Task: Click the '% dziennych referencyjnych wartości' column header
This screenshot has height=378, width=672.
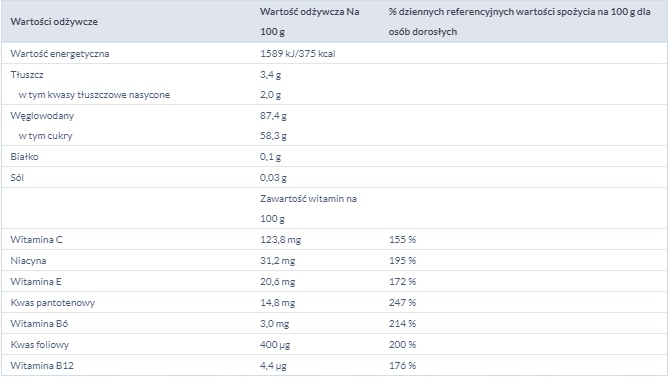Action: (x=519, y=21)
